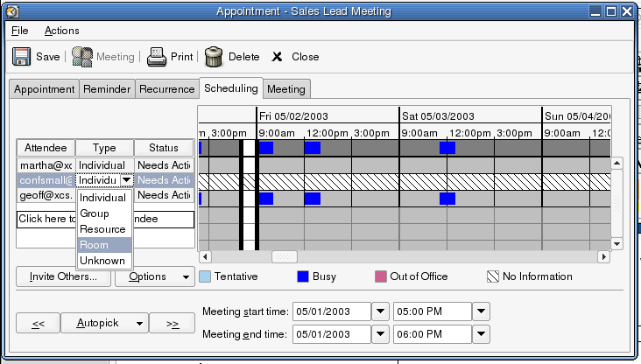
Task: Open the Actions menu
Action: click(61, 31)
